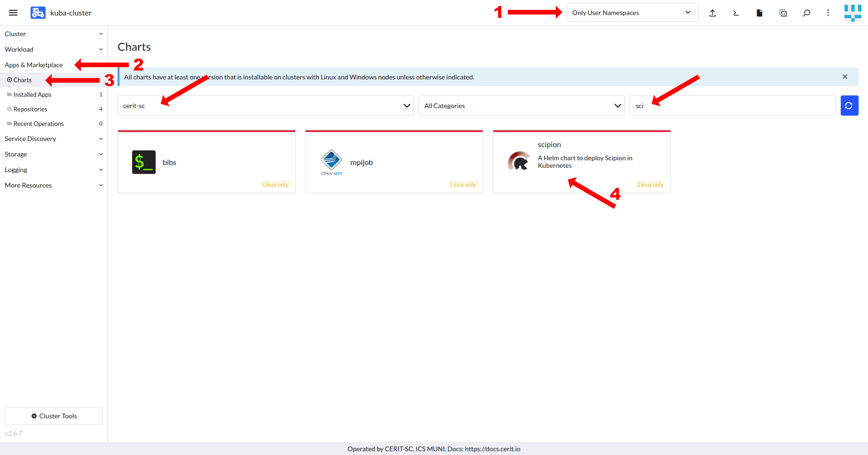Click the download KubeConfig file icon
The height and width of the screenshot is (455, 868).
pyautogui.click(x=759, y=13)
